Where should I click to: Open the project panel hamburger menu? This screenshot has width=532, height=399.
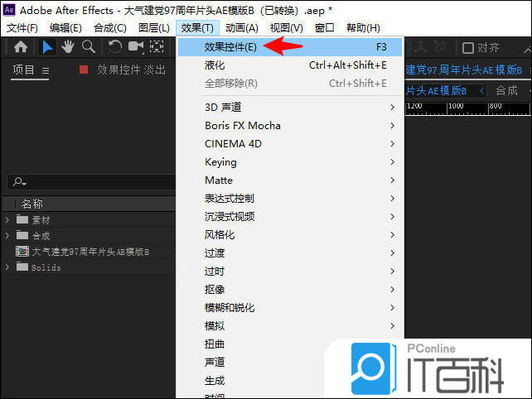(46, 70)
